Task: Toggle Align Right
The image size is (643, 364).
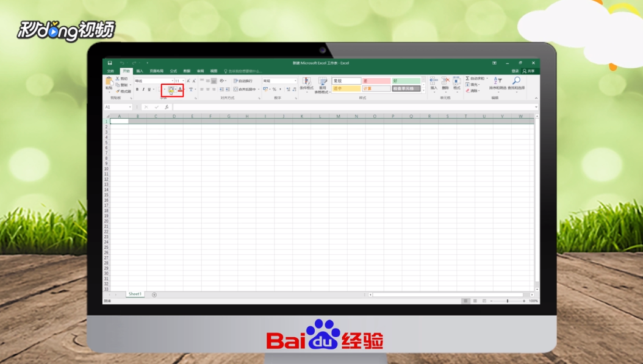Action: click(x=214, y=89)
